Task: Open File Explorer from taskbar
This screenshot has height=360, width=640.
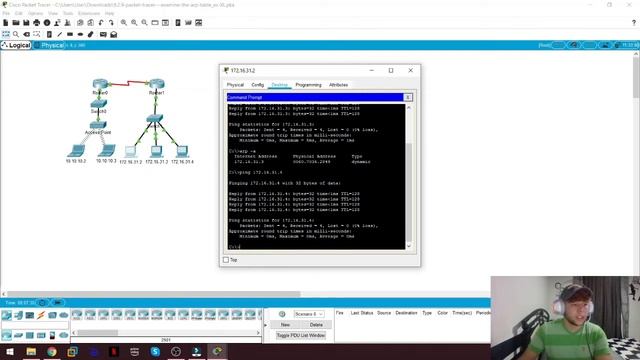Action: tap(31, 351)
